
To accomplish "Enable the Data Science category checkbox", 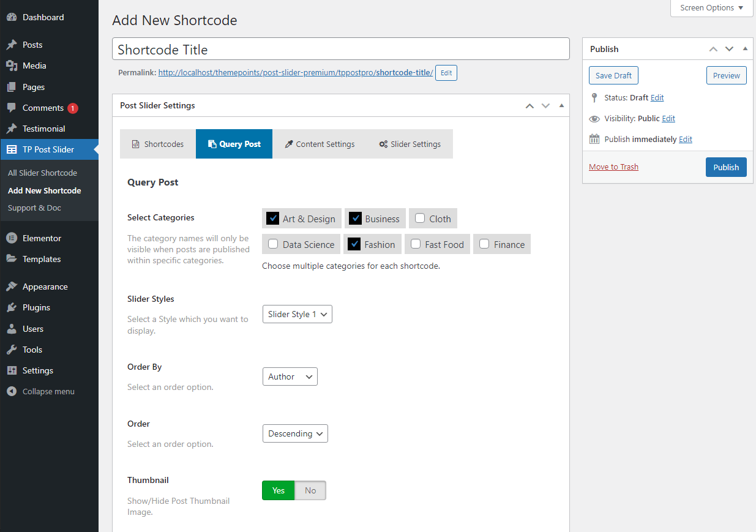I will 273,244.
